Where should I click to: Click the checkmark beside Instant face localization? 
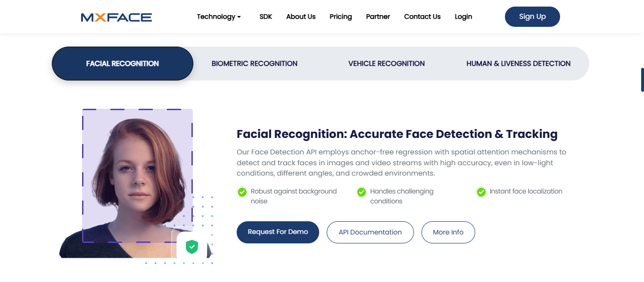(481, 192)
